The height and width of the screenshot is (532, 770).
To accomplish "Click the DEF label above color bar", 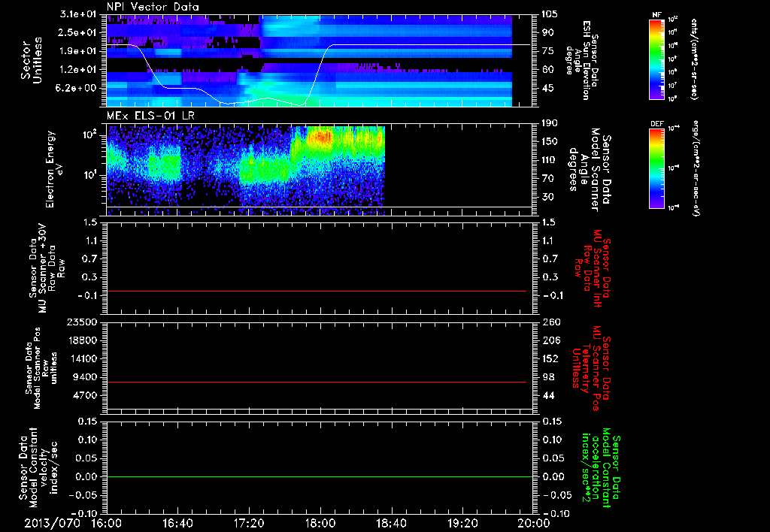I will [x=656, y=124].
